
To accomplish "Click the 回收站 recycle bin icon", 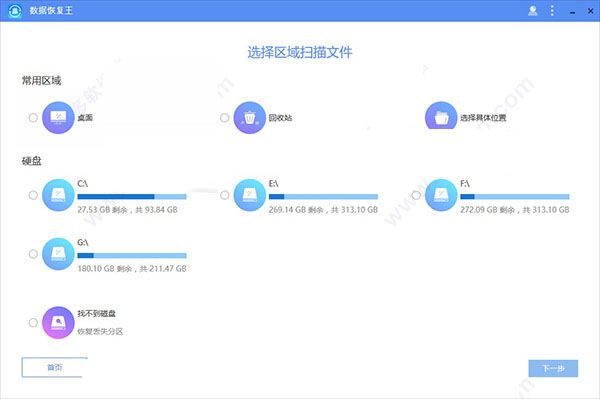I will (249, 117).
